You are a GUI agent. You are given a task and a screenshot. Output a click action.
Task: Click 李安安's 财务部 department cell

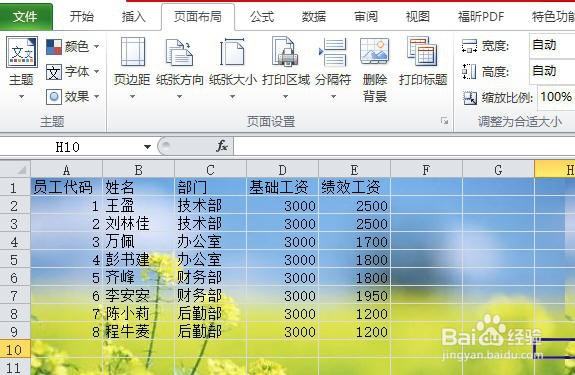coord(210,295)
